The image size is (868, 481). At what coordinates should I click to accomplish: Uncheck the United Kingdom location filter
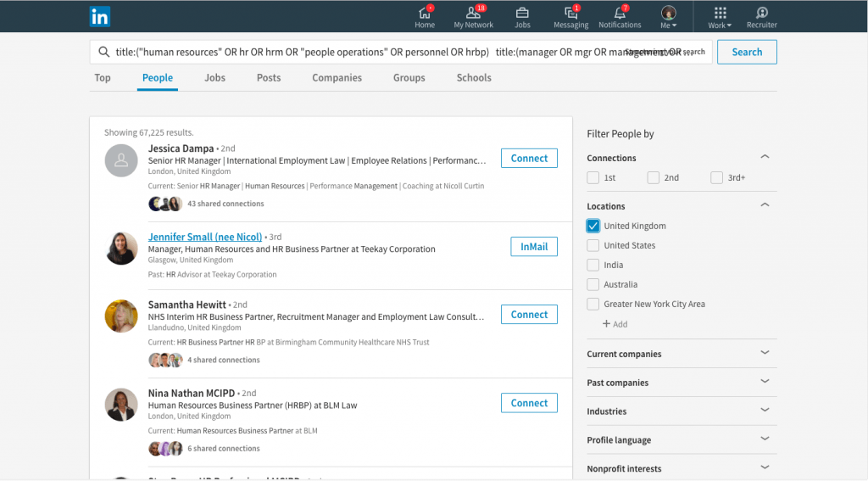593,226
